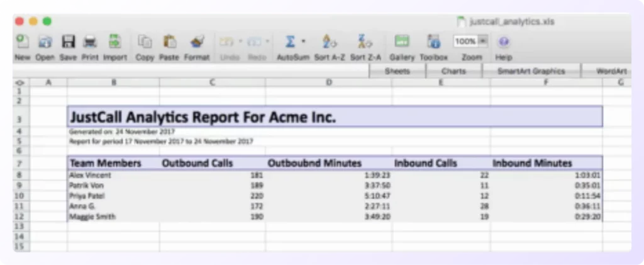Screen dimensions: 644x265
Task: Select column D header
Action: click(328, 82)
